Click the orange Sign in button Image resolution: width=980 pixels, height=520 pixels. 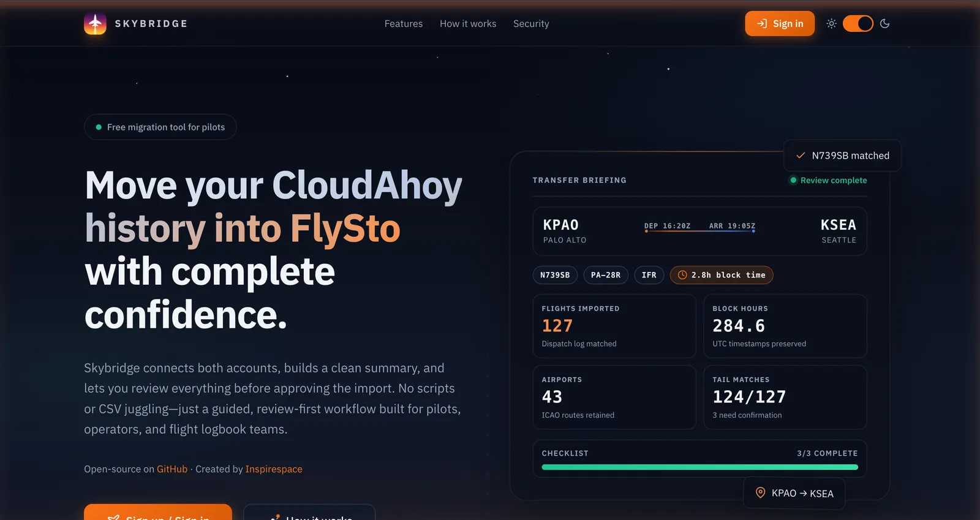coord(780,23)
